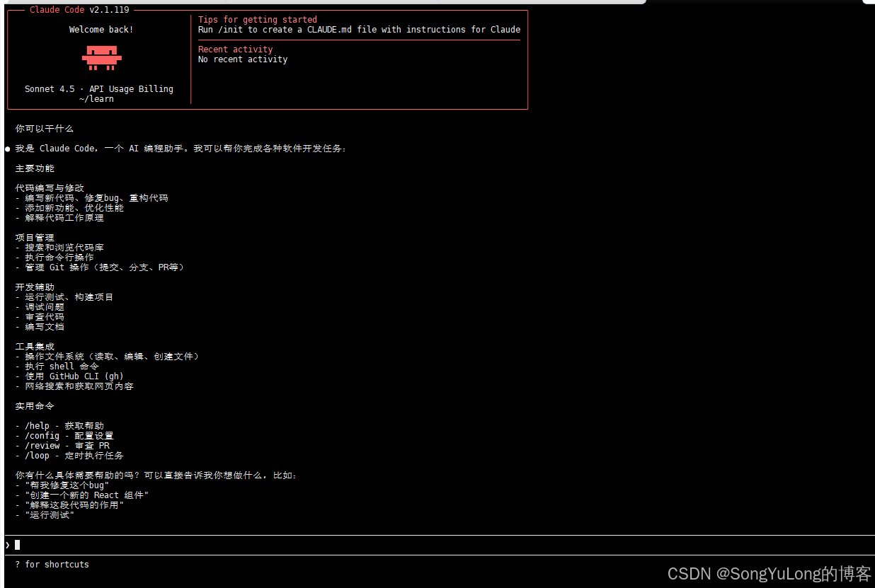Click the '执行命令行操作' line
The width and height of the screenshot is (875, 588).
click(x=55, y=258)
